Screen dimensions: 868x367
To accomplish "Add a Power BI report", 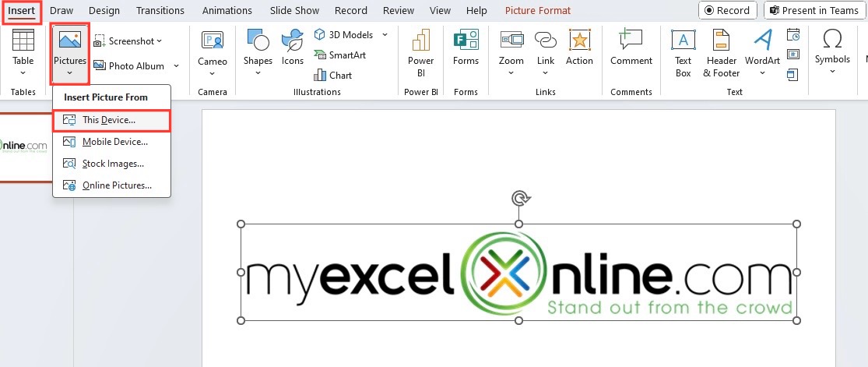I will [420, 53].
